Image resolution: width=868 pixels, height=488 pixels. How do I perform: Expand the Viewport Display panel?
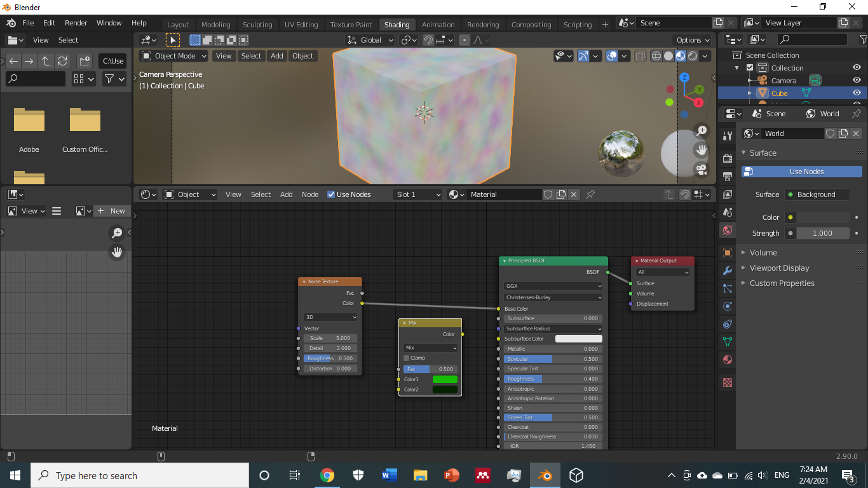tap(778, 268)
